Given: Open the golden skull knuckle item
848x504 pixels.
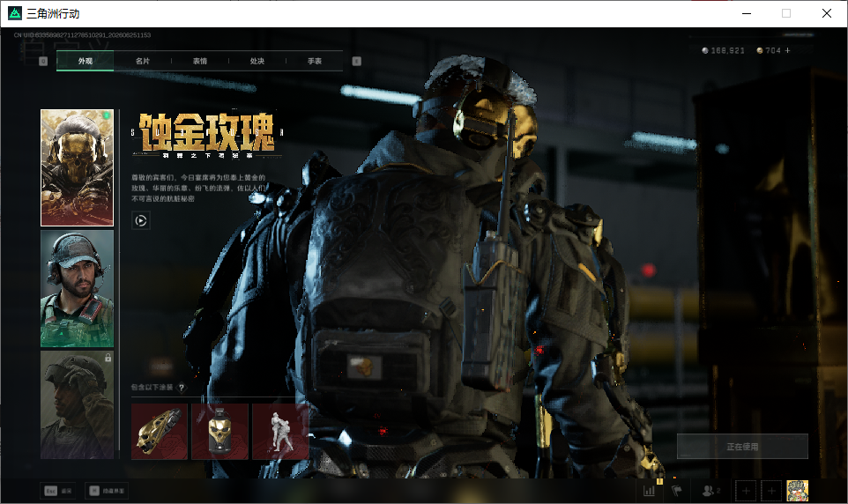Looking at the screenshot, I should [x=159, y=432].
